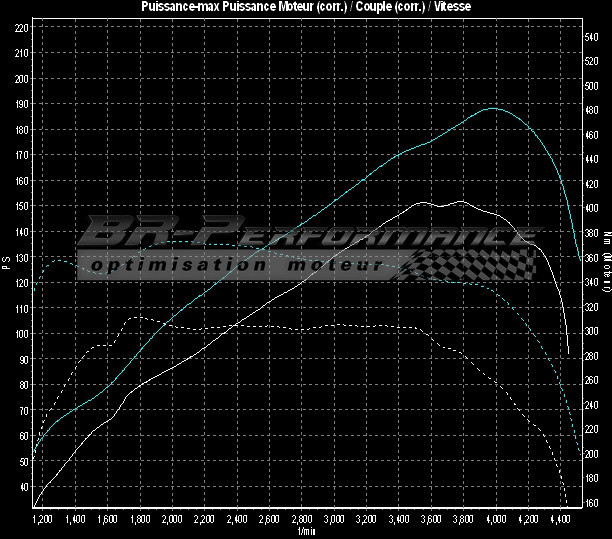612x539 pixels.
Task: Click the peak of the cyan power curve
Action: point(493,108)
